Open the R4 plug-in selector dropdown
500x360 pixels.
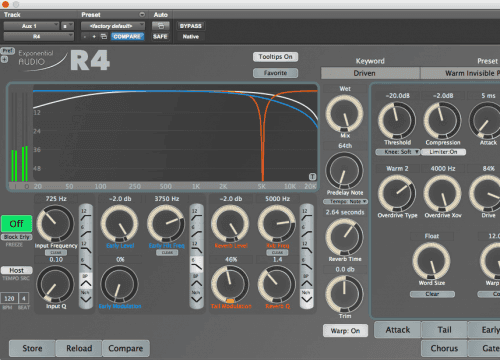pos(38,36)
